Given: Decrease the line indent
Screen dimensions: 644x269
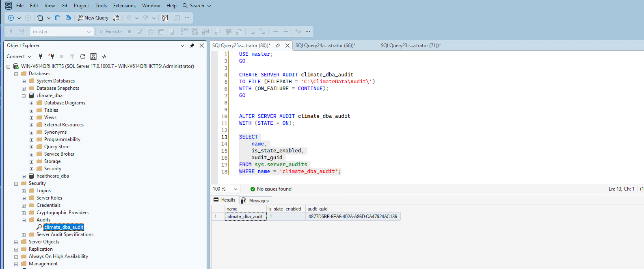Looking at the screenshot, I should pos(275,32).
